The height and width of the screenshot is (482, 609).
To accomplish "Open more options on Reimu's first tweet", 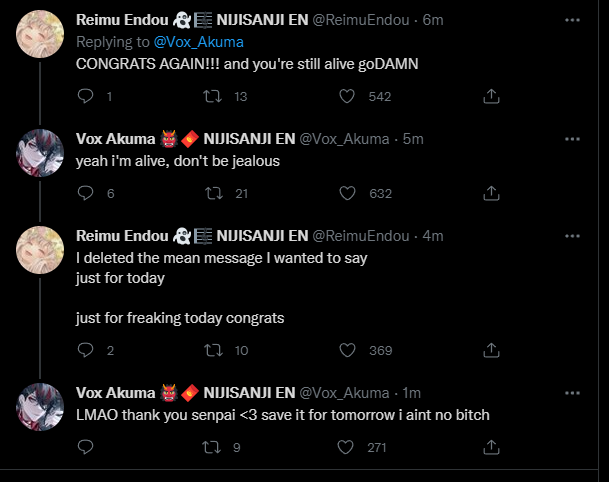I will point(570,20).
